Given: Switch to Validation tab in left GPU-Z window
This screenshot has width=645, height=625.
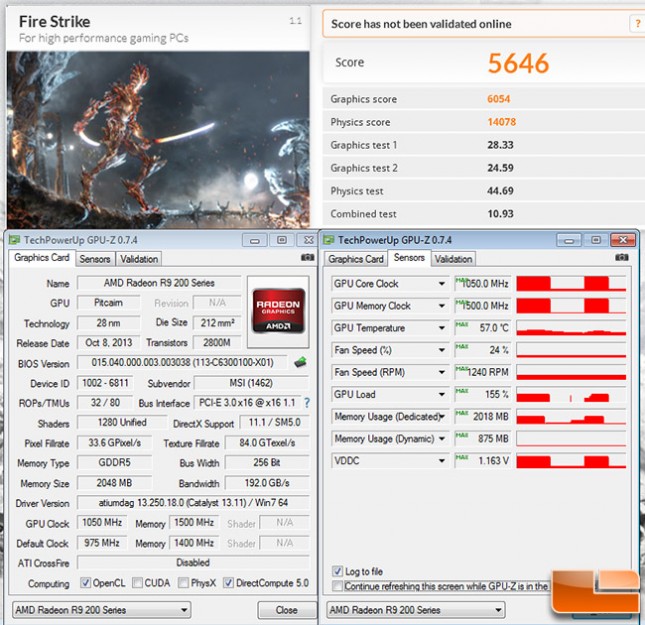Looking at the screenshot, I should (139, 259).
